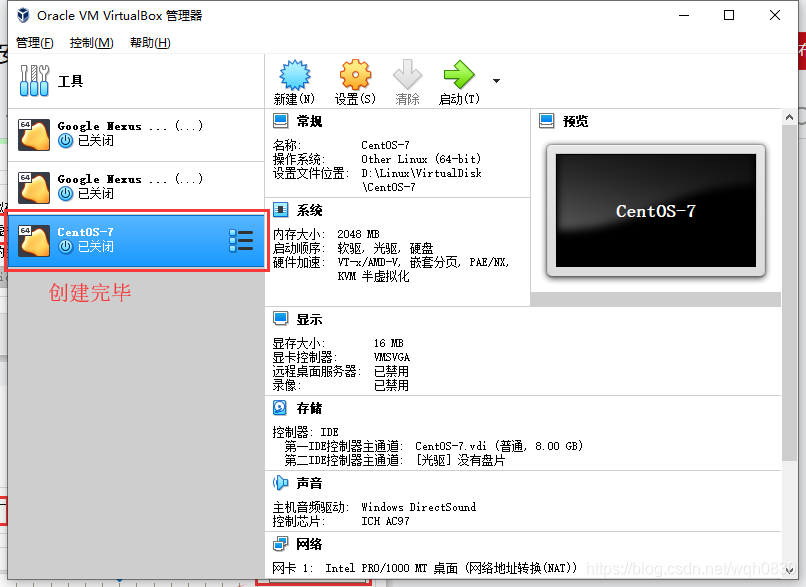The image size is (806, 587).
Task: Click the Display (显示) monitor icon
Action: [281, 319]
